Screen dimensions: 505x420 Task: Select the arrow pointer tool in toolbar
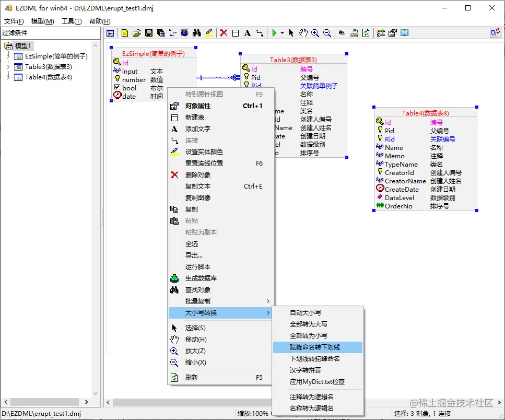click(x=291, y=33)
